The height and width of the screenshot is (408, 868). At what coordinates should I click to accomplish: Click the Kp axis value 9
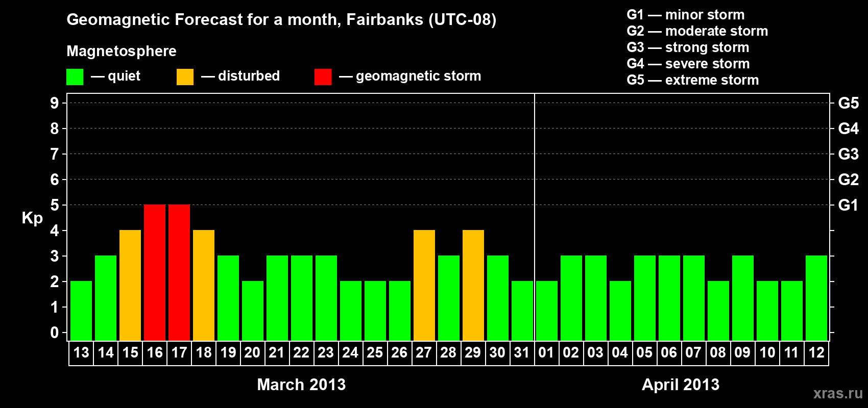(x=55, y=103)
